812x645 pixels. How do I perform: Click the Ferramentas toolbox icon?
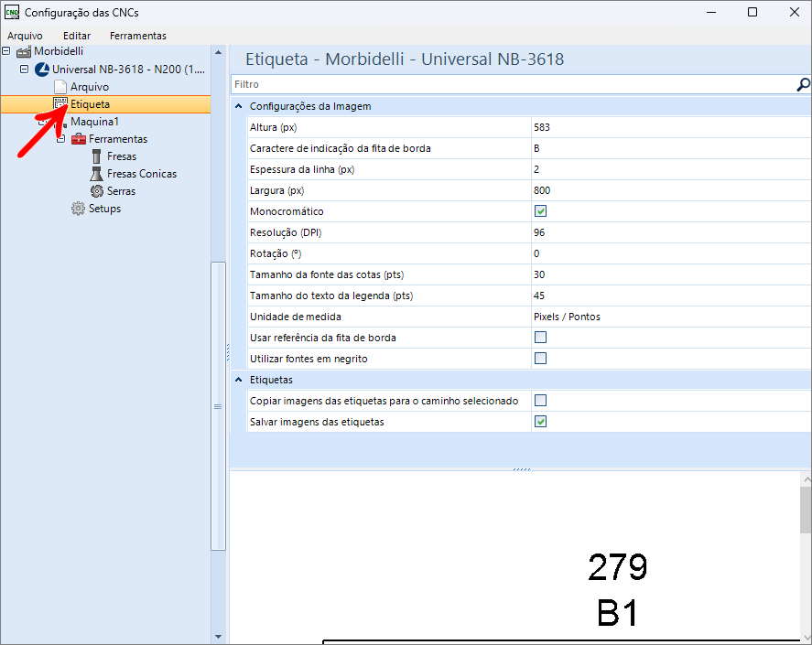(79, 139)
